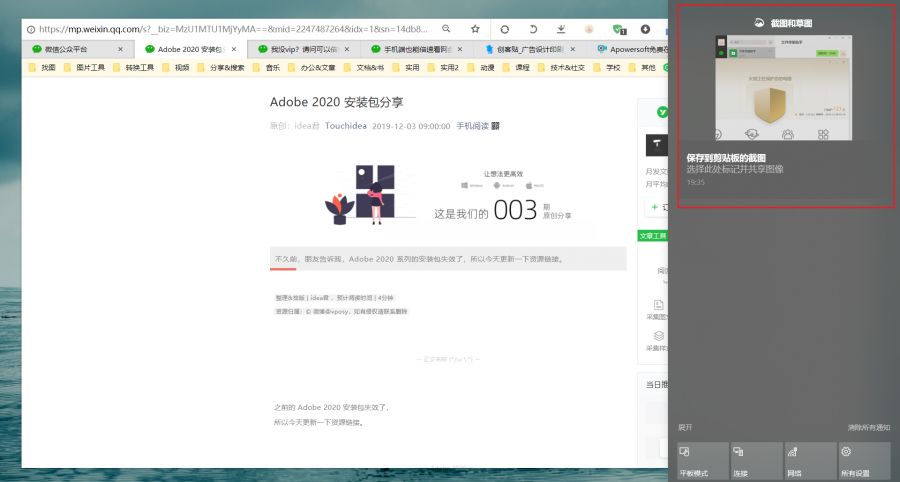Open the 视频 bookmark folder
The width and height of the screenshot is (900, 482).
(x=176, y=68)
